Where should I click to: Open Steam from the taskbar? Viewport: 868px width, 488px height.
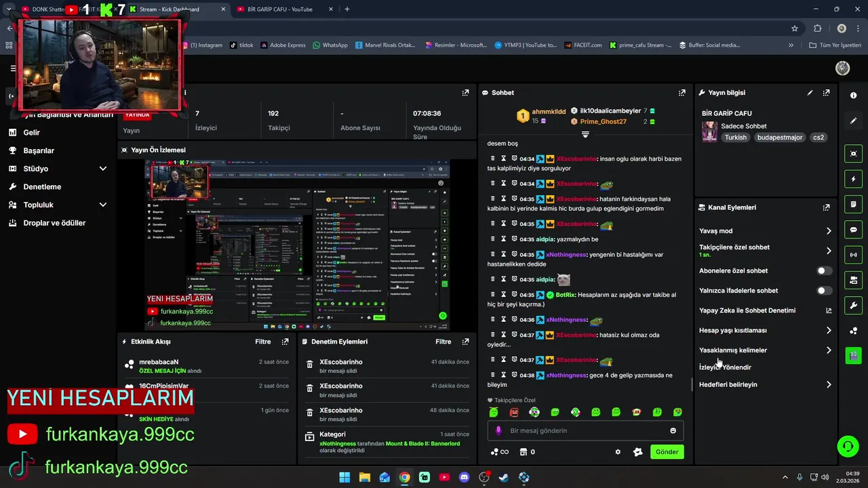click(504, 477)
